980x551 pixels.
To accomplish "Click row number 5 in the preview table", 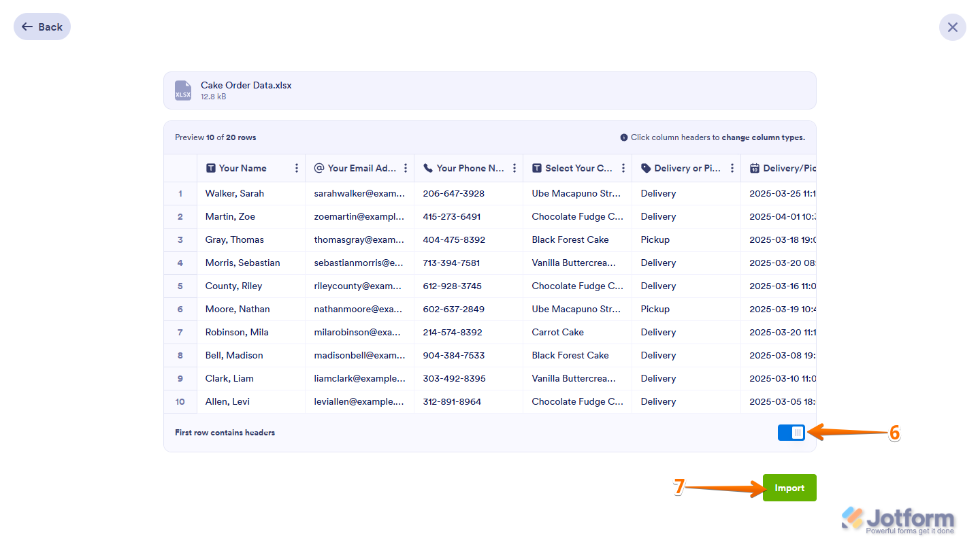I will (180, 286).
